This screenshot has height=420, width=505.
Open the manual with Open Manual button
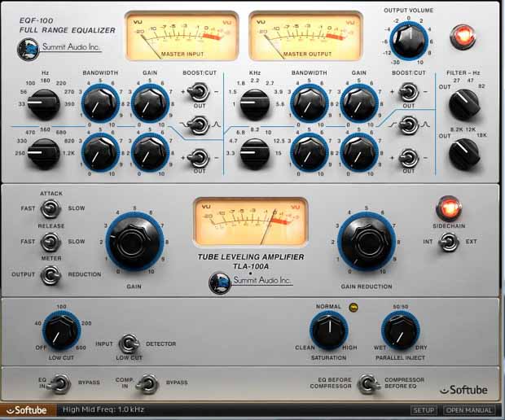pos(470,410)
